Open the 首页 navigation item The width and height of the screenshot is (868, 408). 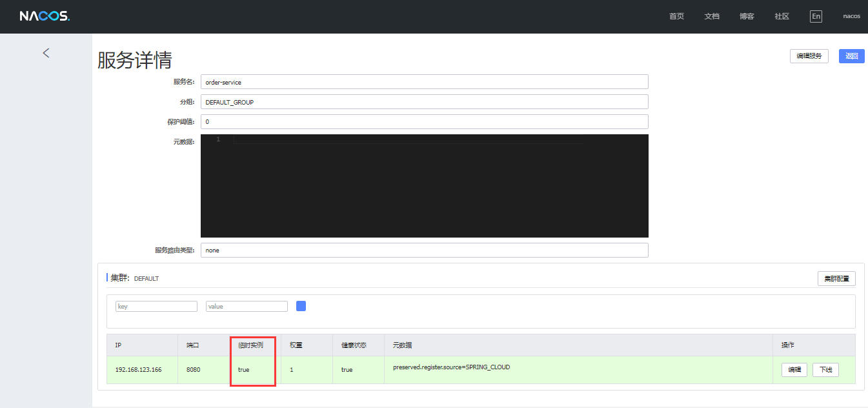coord(676,16)
